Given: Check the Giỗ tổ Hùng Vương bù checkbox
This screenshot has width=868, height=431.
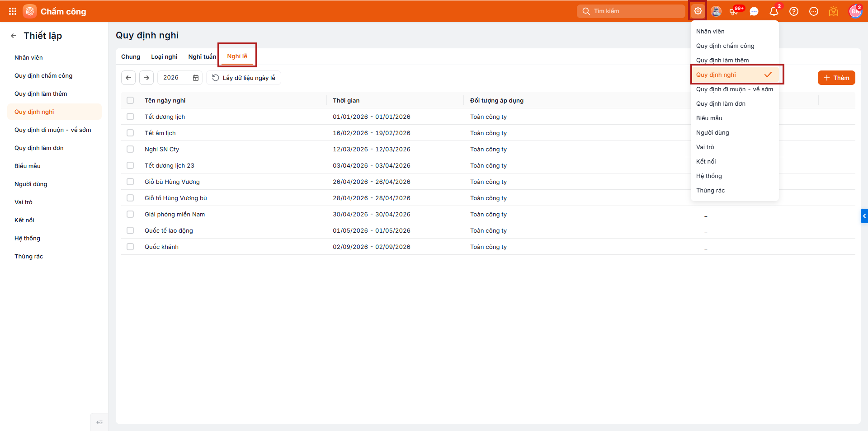Looking at the screenshot, I should tap(130, 198).
